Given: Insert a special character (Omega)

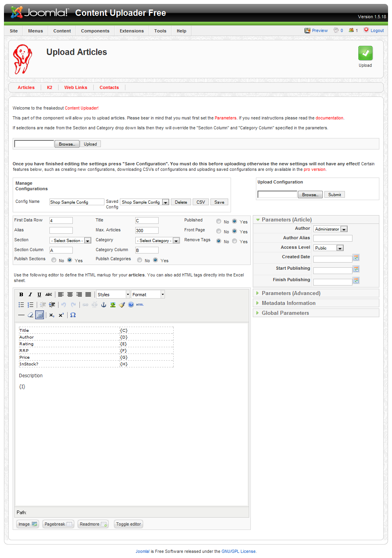Looking at the screenshot, I should click(73, 315).
